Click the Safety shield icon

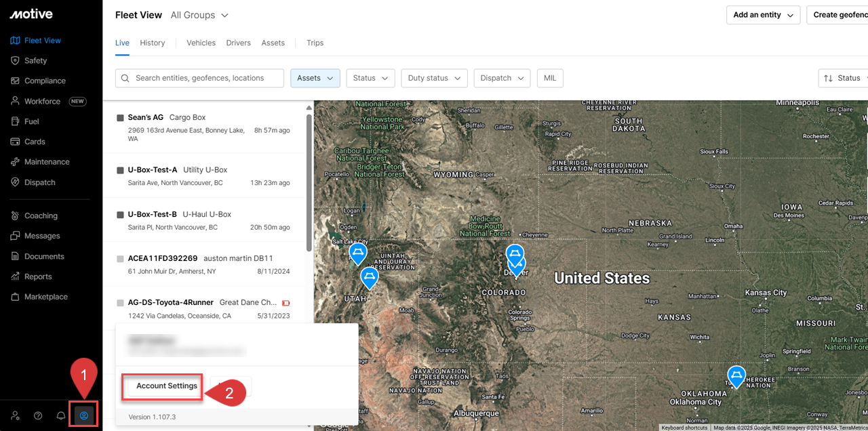point(16,60)
